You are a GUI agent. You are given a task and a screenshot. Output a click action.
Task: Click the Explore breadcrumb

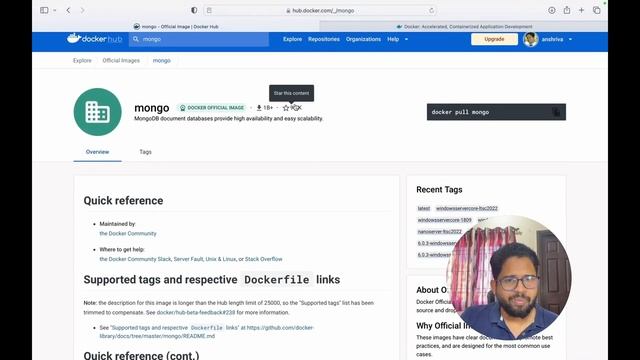[82, 60]
